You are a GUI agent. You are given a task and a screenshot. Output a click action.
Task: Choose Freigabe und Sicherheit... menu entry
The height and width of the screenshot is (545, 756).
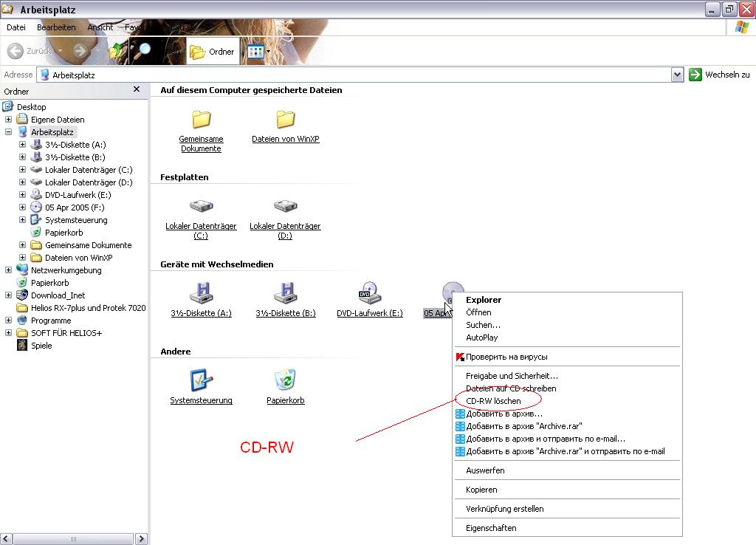pyautogui.click(x=567, y=376)
